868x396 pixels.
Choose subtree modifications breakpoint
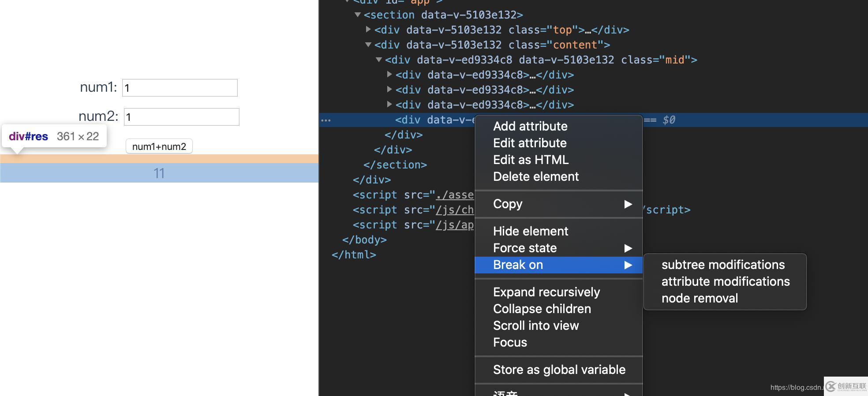coord(723,265)
